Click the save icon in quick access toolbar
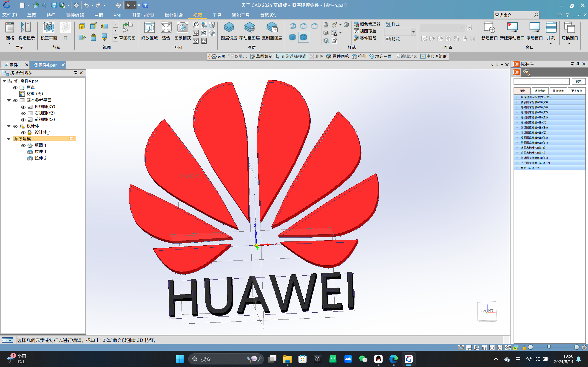The height and width of the screenshot is (367, 588). pos(54,5)
